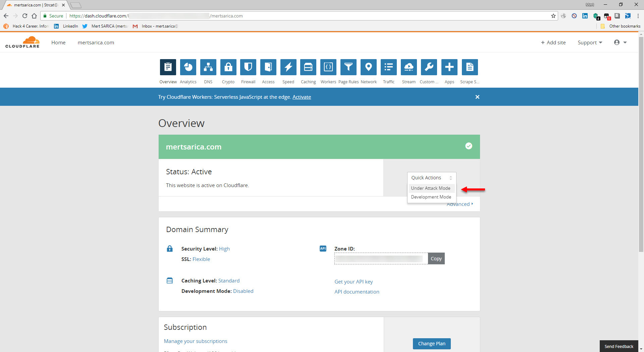Open the Chrome three-dot menu
Image resolution: width=644 pixels, height=352 pixels.
coord(638,16)
